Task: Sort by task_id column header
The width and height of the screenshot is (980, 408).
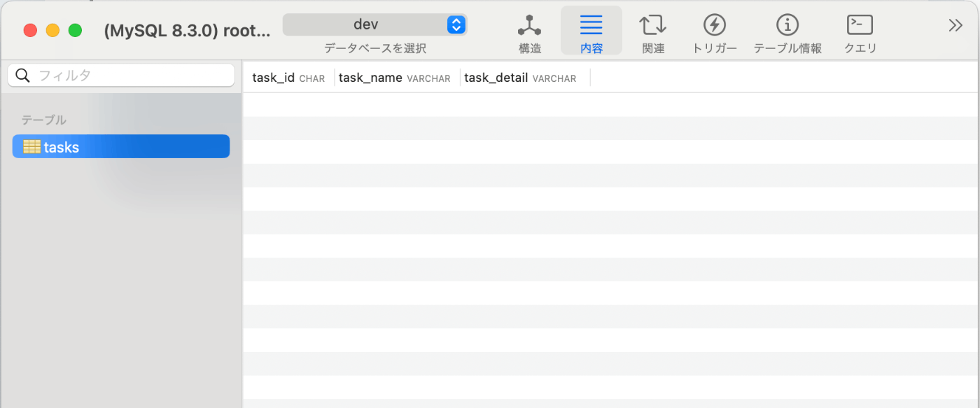Action: pyautogui.click(x=288, y=78)
